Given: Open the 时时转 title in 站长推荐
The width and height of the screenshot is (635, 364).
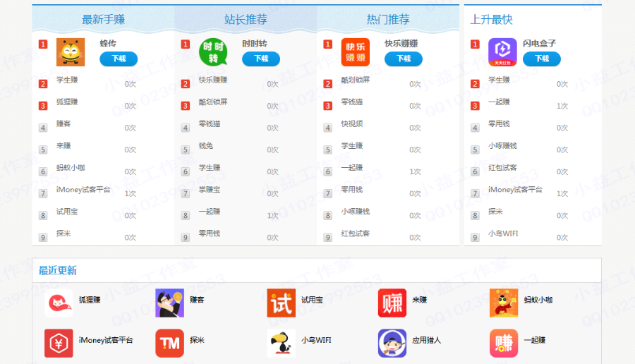Looking at the screenshot, I should 255,43.
